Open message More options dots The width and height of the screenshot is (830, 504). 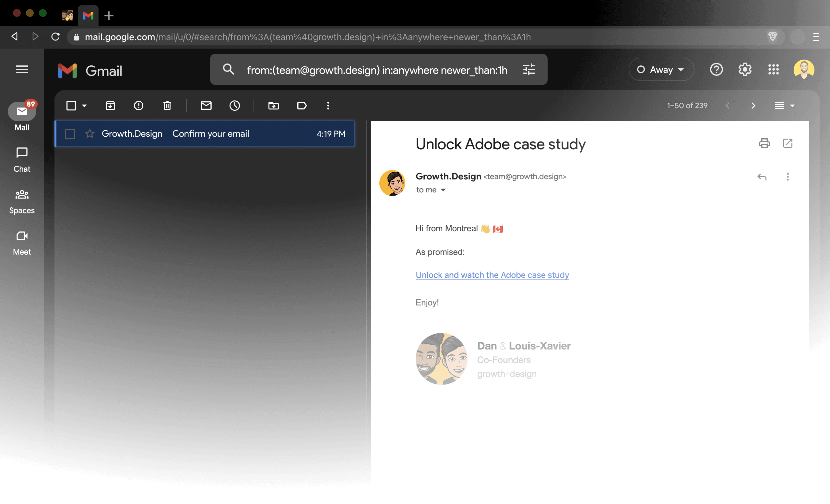click(x=788, y=177)
